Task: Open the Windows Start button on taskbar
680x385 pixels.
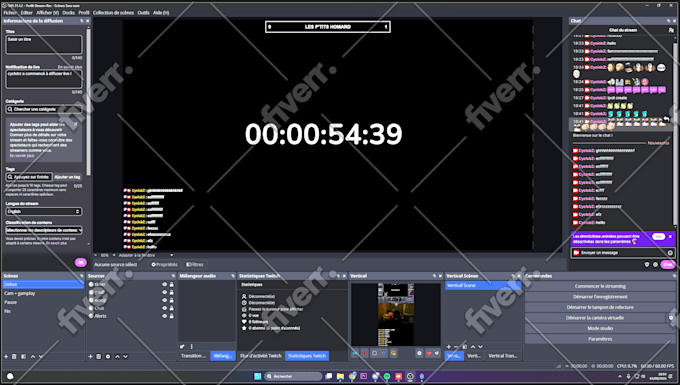Action: (258, 376)
